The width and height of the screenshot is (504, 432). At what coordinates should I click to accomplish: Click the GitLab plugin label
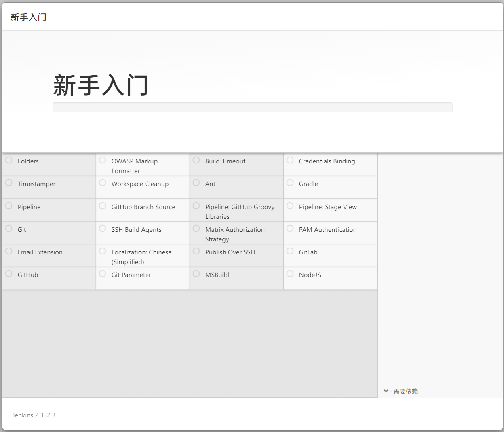pyautogui.click(x=308, y=252)
